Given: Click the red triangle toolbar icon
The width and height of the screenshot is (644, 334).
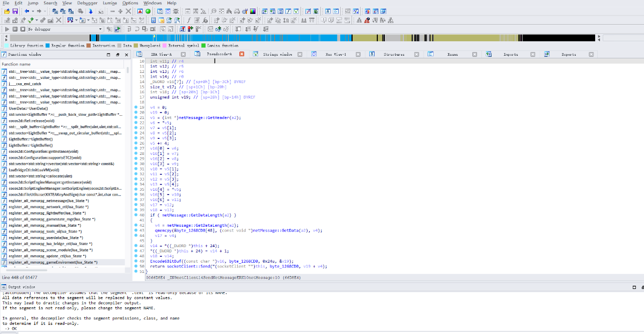Looking at the screenshot, I should (140, 11).
